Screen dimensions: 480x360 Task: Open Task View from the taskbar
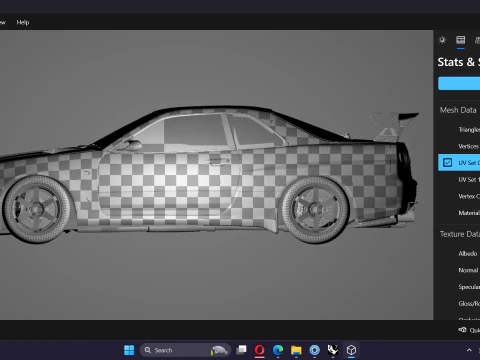[241, 350]
